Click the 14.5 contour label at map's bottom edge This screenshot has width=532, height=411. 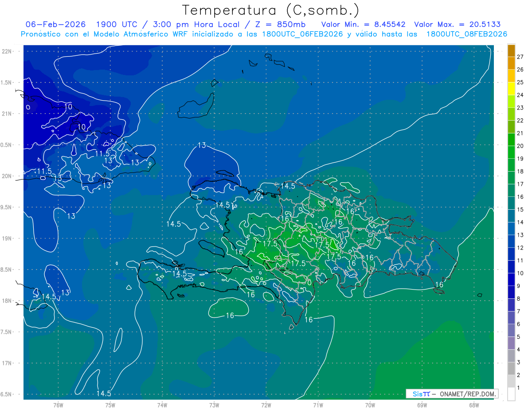[104, 393]
